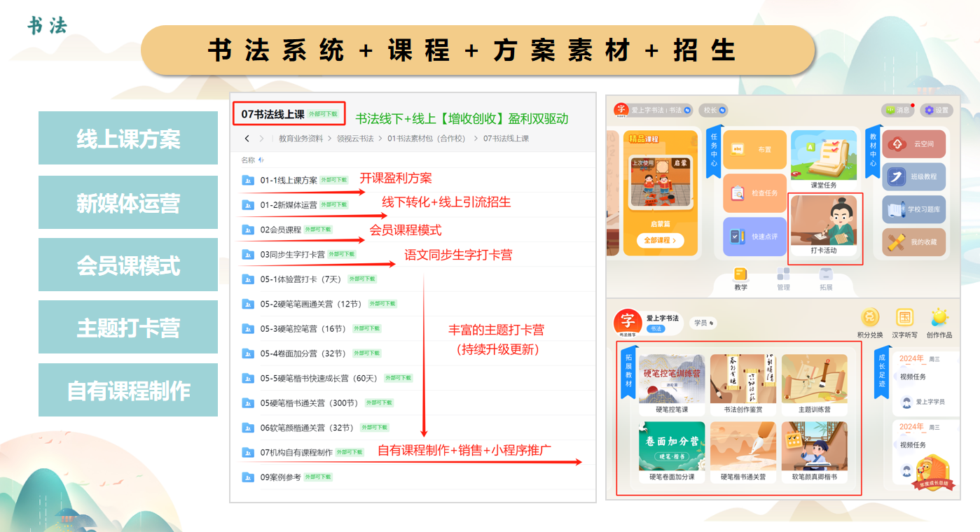The width and height of the screenshot is (980, 532).
Task: Open 班级教程 class tutorial tile
Action: (914, 177)
